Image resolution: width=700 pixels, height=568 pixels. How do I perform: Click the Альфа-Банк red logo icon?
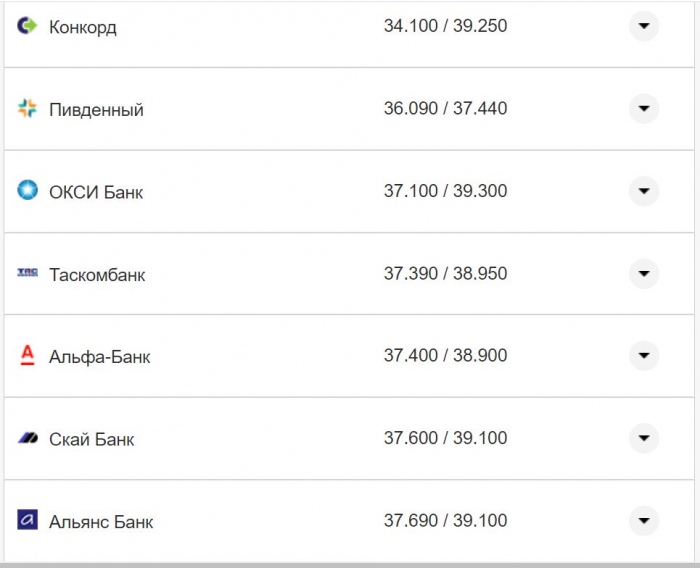tap(27, 355)
